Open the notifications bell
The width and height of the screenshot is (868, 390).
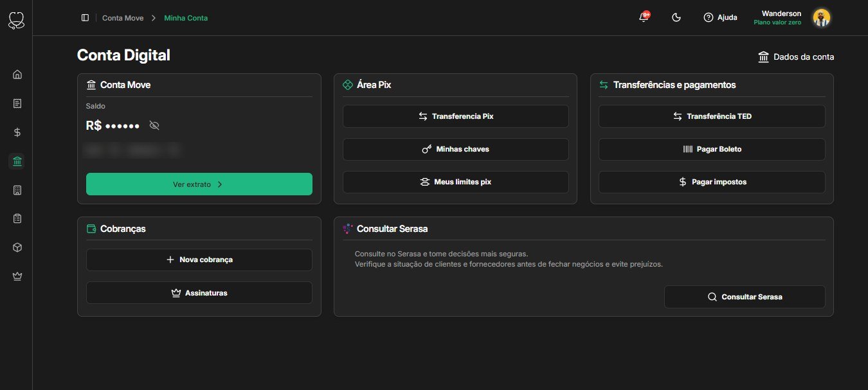pyautogui.click(x=644, y=17)
